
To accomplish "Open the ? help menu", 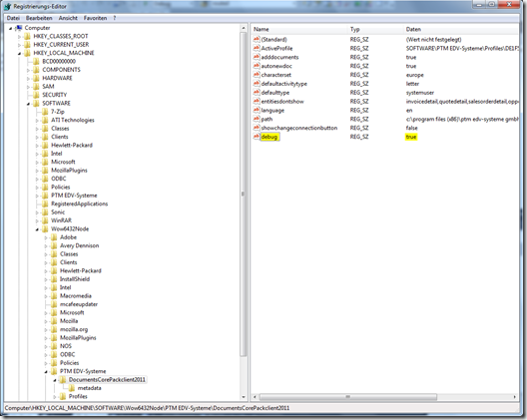I will [x=114, y=18].
